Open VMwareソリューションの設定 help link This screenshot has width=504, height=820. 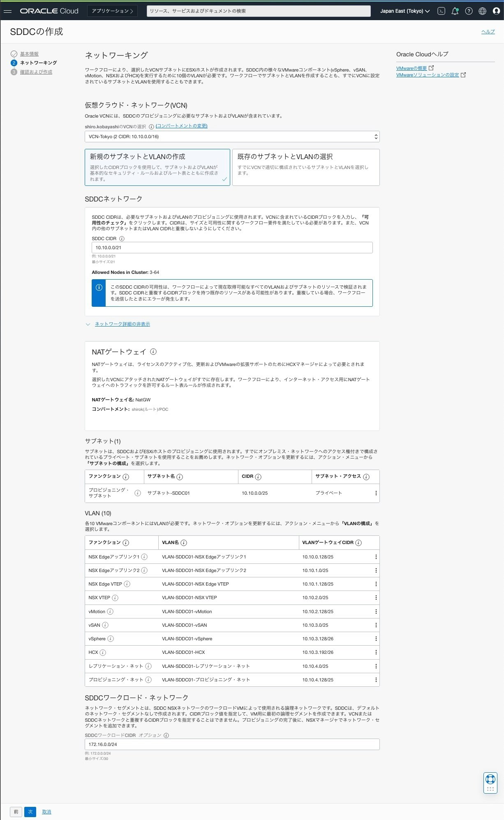428,75
